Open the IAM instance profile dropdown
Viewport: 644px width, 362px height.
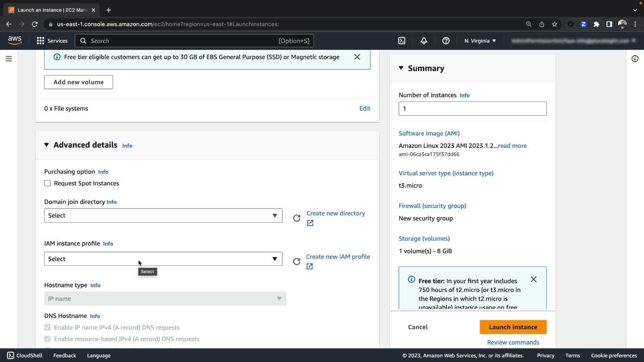point(163,259)
